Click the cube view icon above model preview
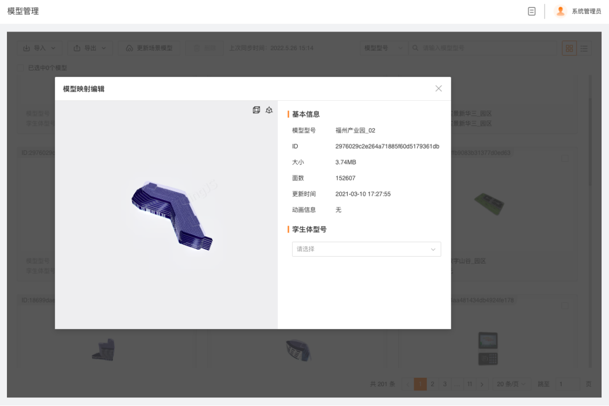 (x=256, y=110)
